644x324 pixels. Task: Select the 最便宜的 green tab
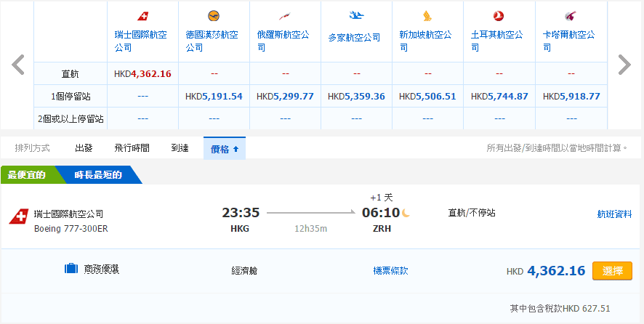(27, 175)
